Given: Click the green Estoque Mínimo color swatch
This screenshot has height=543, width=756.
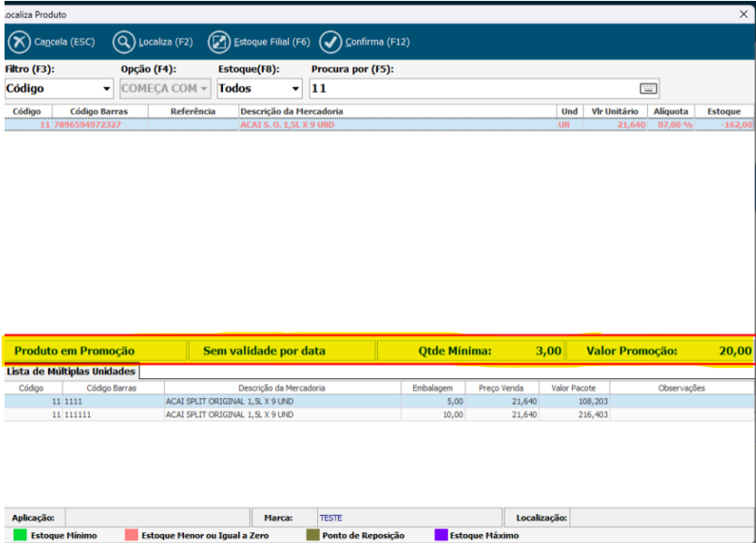Looking at the screenshot, I should pos(20,536).
